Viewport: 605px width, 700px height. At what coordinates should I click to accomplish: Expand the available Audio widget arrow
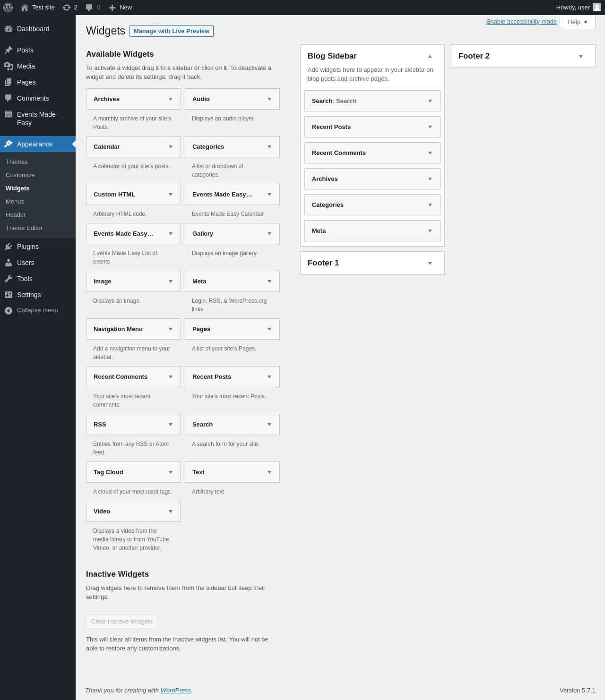click(269, 99)
